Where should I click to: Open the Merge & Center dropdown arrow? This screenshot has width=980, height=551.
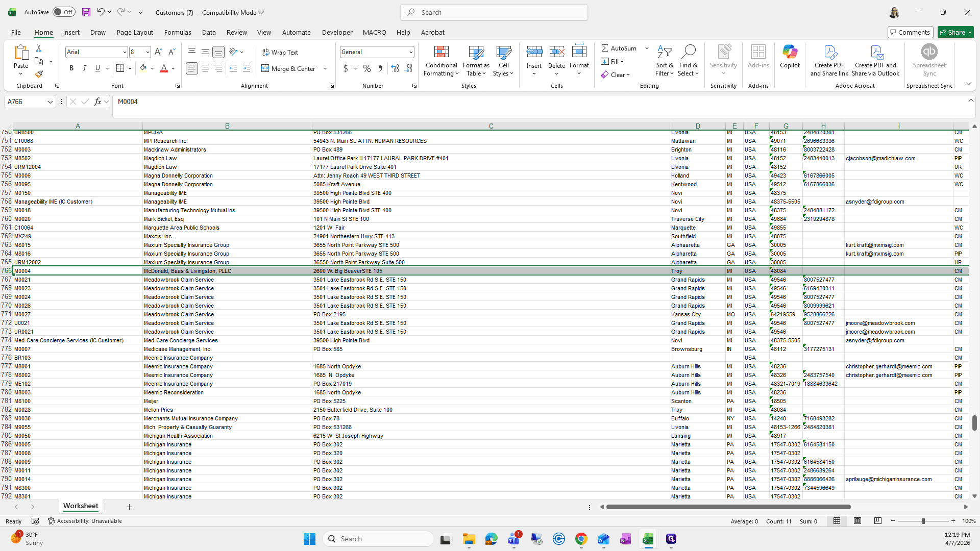[x=325, y=68]
